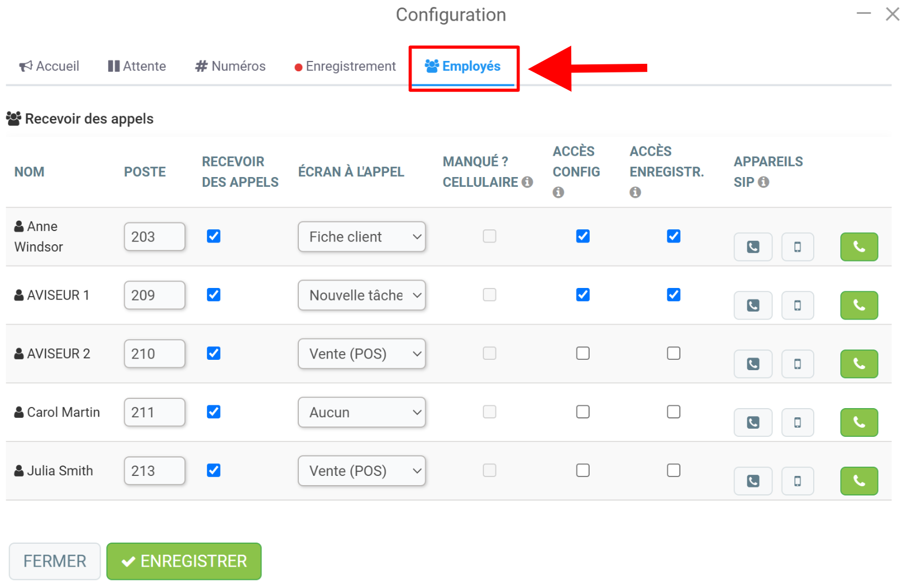Click the green call button for AVISEUR 2
This screenshot has width=904, height=588.
(x=859, y=364)
